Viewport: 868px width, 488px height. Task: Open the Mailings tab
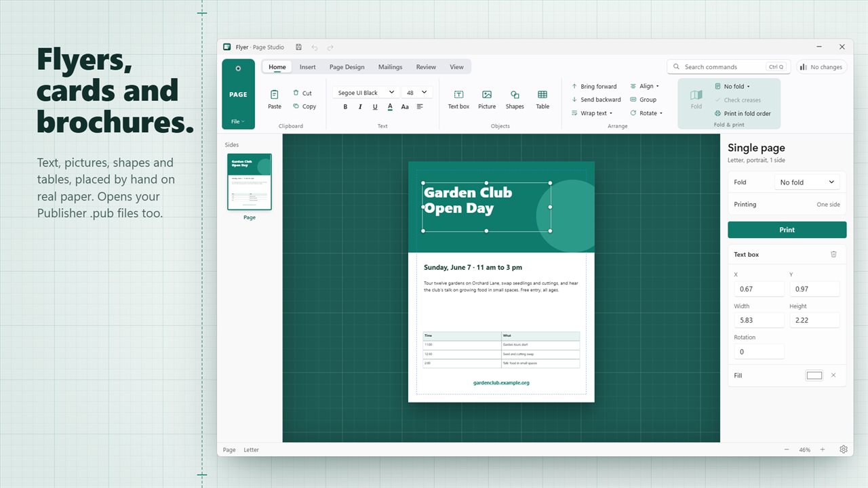pyautogui.click(x=390, y=67)
